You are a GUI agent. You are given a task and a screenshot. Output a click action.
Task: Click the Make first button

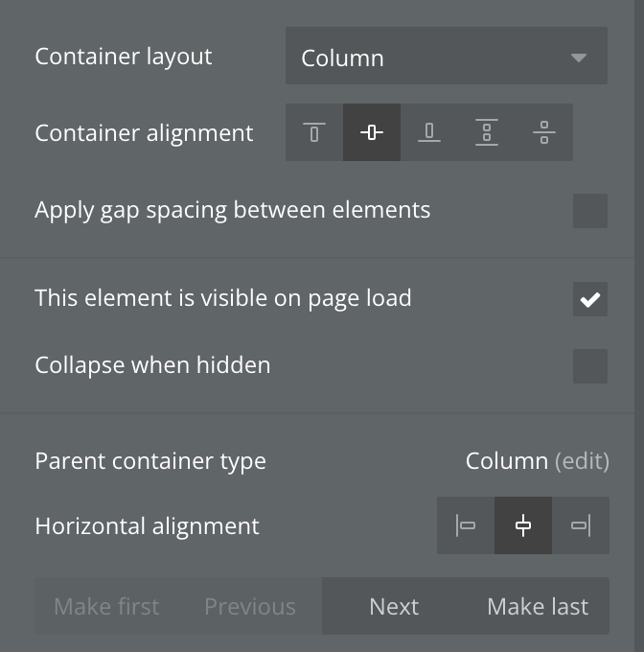click(106, 606)
